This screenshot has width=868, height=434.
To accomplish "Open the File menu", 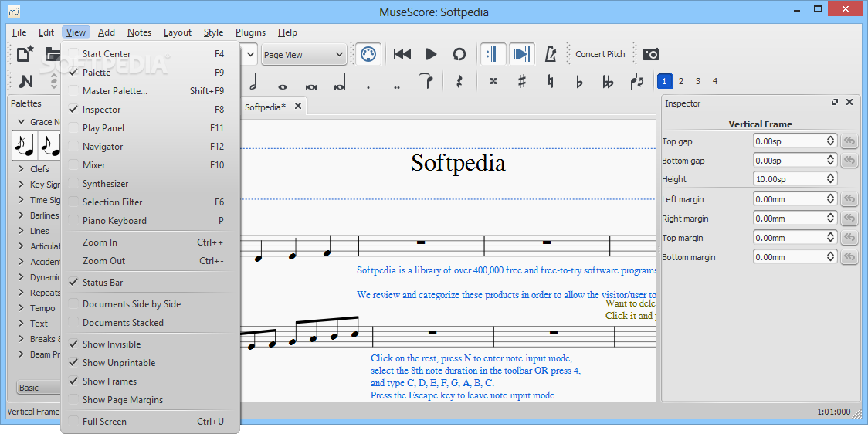I will click(x=19, y=32).
